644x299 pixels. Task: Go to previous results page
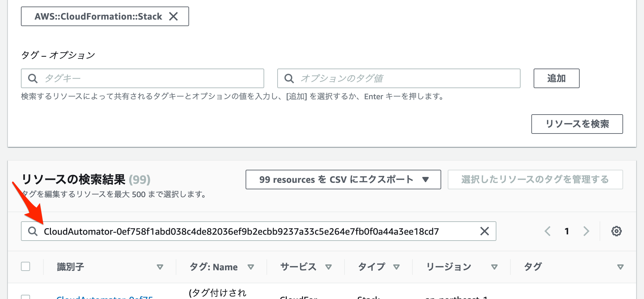(x=548, y=231)
